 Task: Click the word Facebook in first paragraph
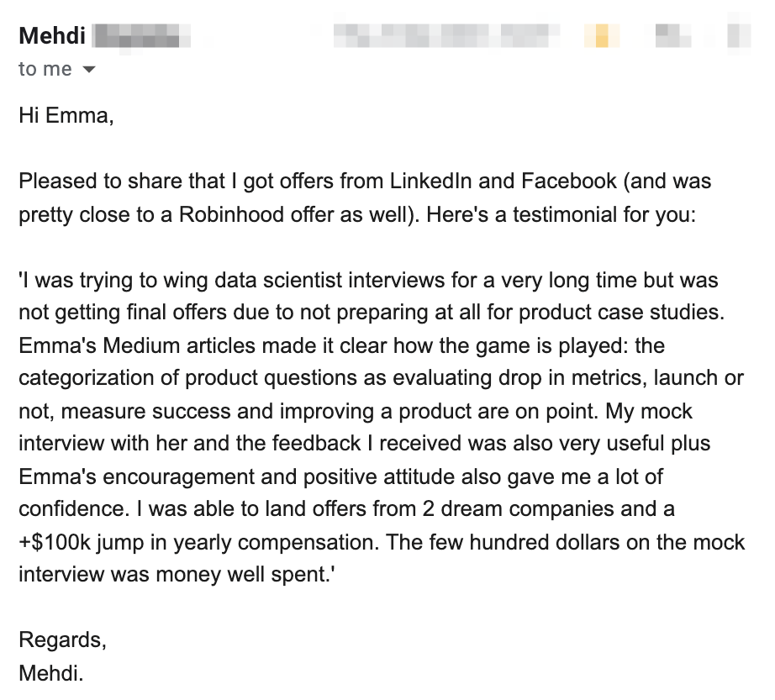pyautogui.click(x=569, y=181)
